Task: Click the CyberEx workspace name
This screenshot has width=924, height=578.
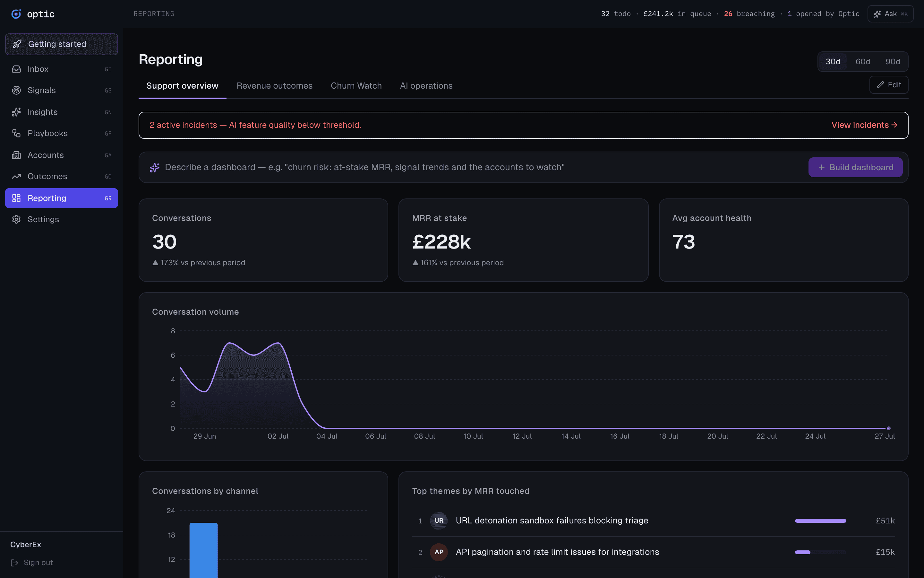Action: point(26,544)
